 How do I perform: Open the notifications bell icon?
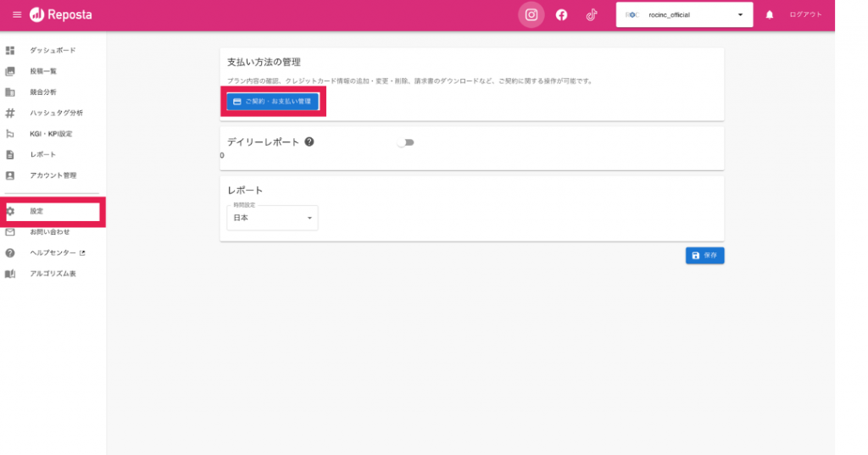pyautogui.click(x=770, y=15)
